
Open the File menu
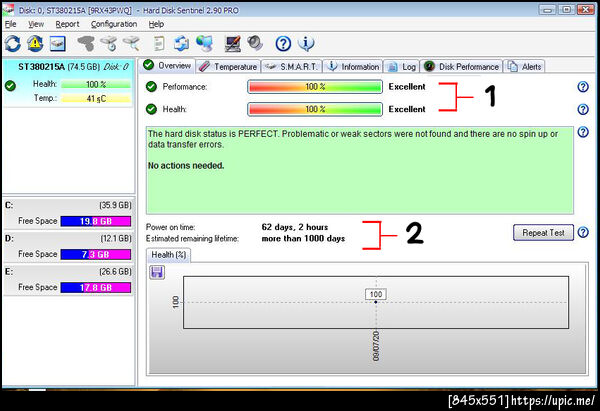pyautogui.click(x=10, y=24)
